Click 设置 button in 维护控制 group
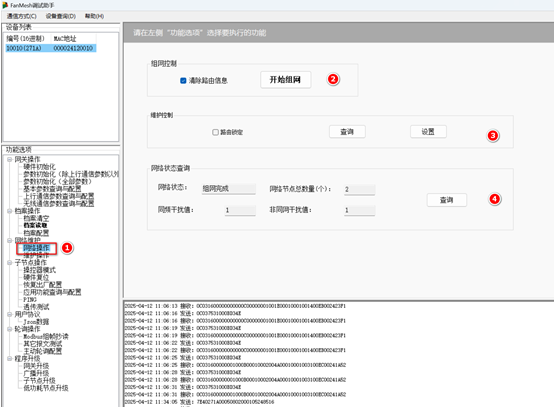 tap(428, 132)
